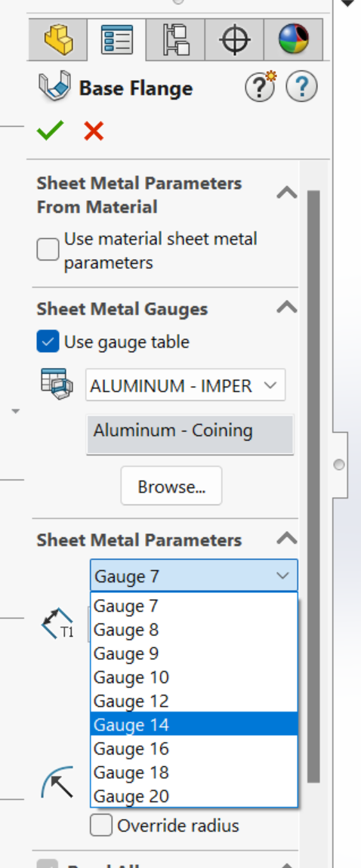361x868 pixels.
Task: Open the Help question mark icon
Action: coord(302,88)
